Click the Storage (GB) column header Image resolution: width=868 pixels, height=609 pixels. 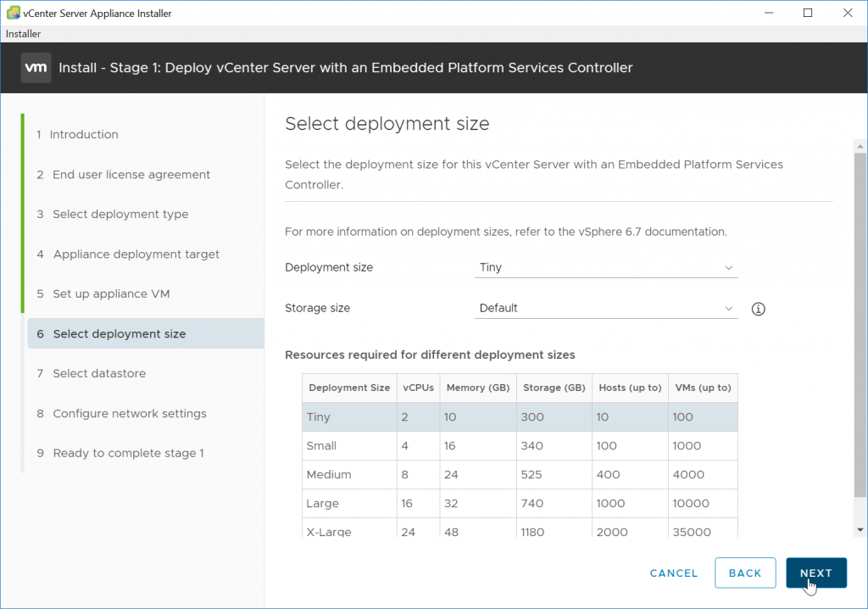[554, 388]
